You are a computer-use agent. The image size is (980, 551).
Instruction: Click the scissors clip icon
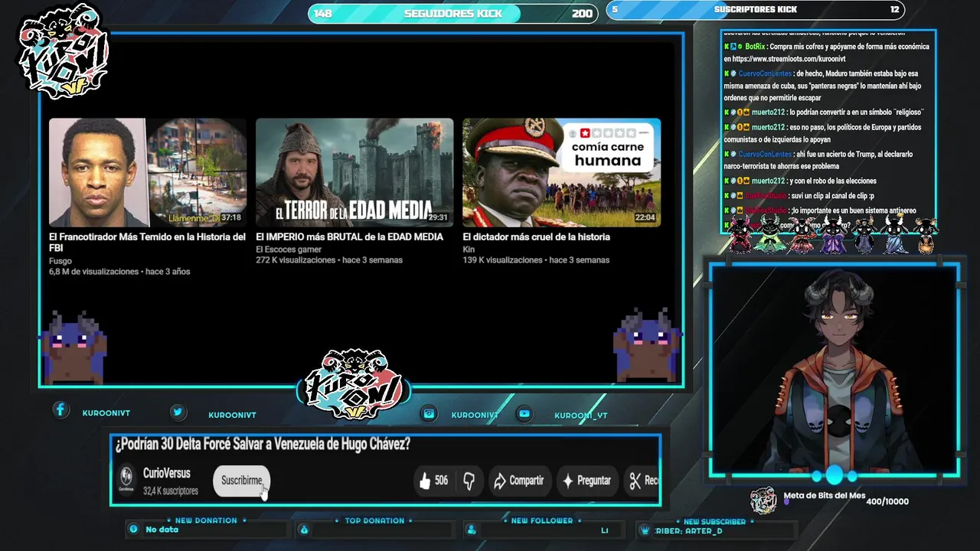[x=635, y=481]
